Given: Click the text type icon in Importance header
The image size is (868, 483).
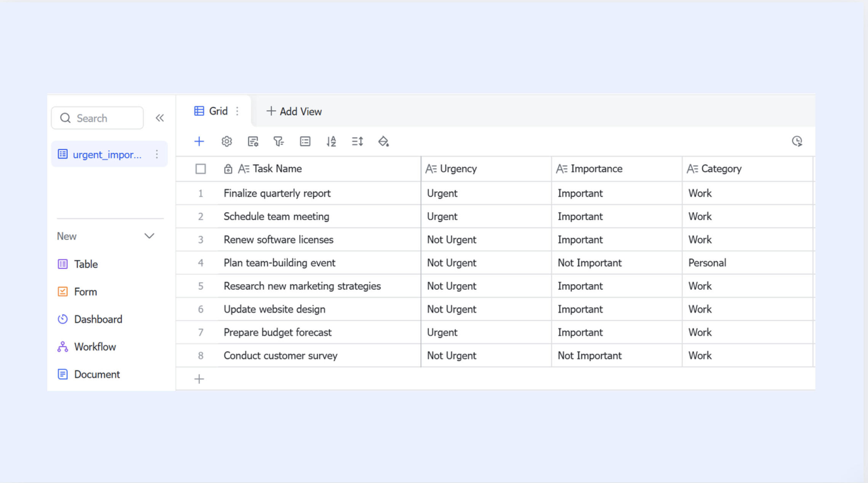Looking at the screenshot, I should click(x=562, y=169).
